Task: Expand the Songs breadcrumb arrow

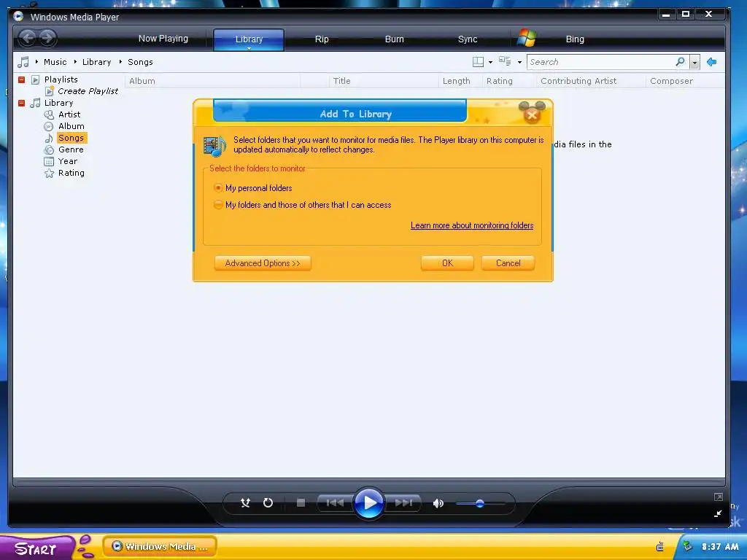Action: point(120,62)
